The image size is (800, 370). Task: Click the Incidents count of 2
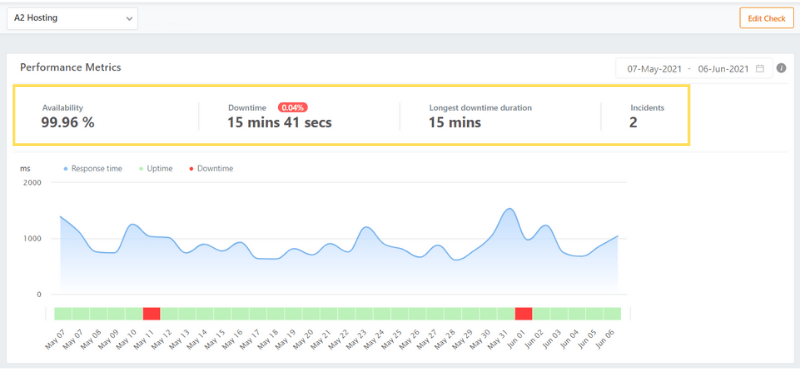click(x=633, y=122)
